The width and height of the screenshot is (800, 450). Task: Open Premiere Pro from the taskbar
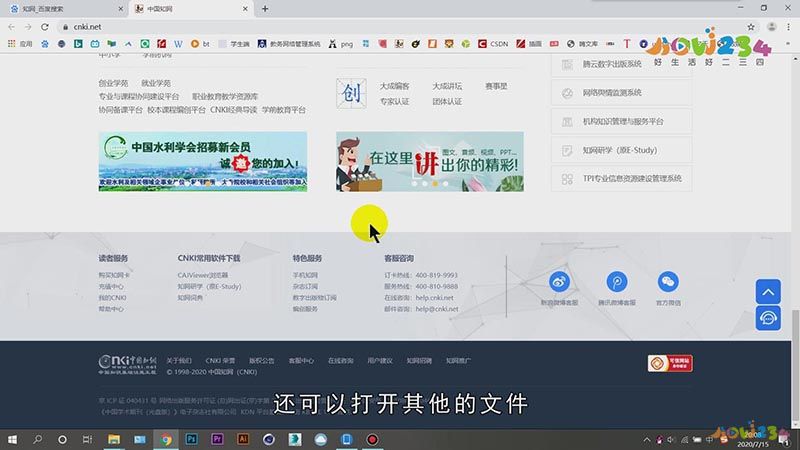point(217,439)
